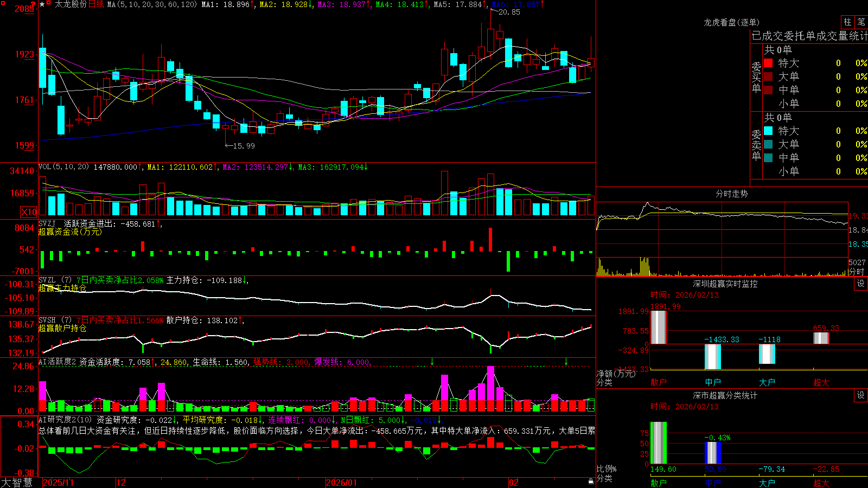Click the 大户 category label in 分类统计
868x488 pixels.
point(767,483)
